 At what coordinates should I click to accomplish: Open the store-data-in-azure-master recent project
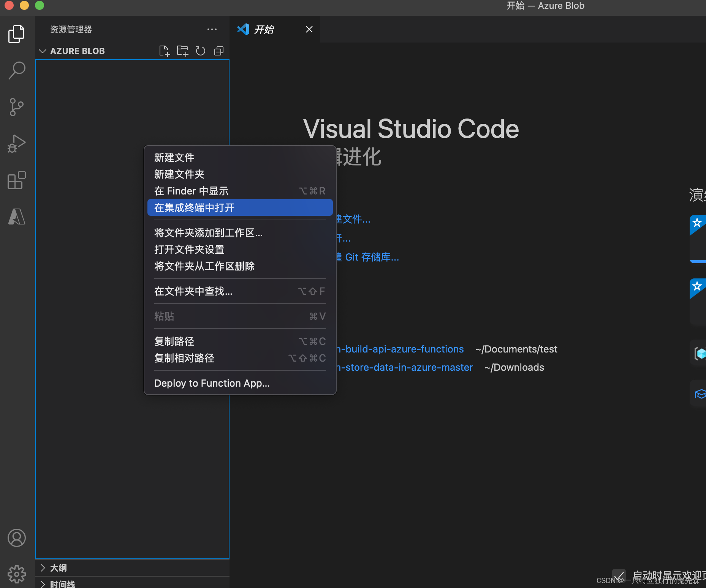tap(405, 367)
